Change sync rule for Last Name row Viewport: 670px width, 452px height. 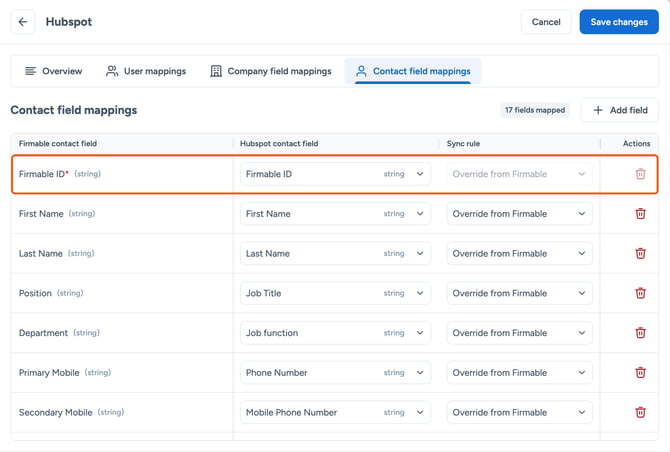point(520,253)
